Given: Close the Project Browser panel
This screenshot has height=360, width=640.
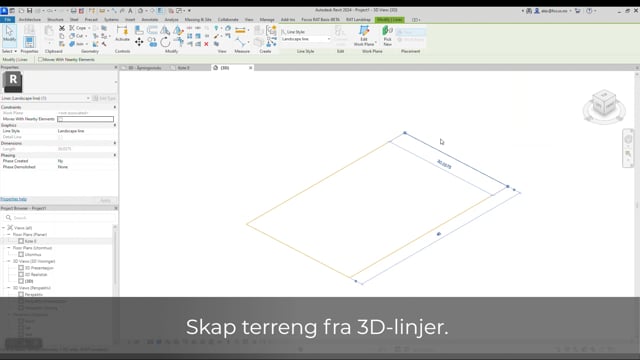Looking at the screenshot, I should pyautogui.click(x=116, y=208).
